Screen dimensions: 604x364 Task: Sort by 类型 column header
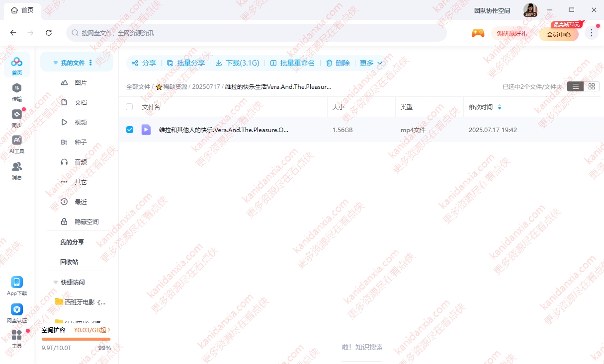tap(407, 107)
